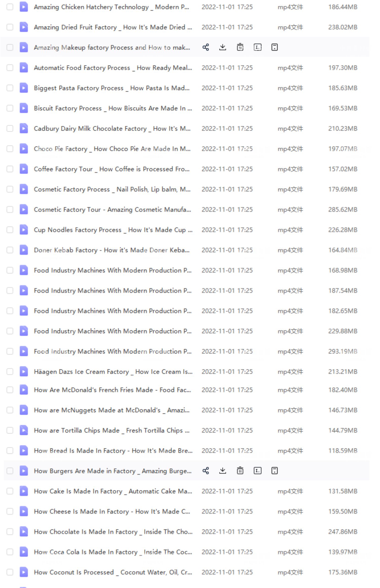Check the How Burgers Are Made in Factory row
Viewport: 380px width, 588px height.
tap(10, 471)
